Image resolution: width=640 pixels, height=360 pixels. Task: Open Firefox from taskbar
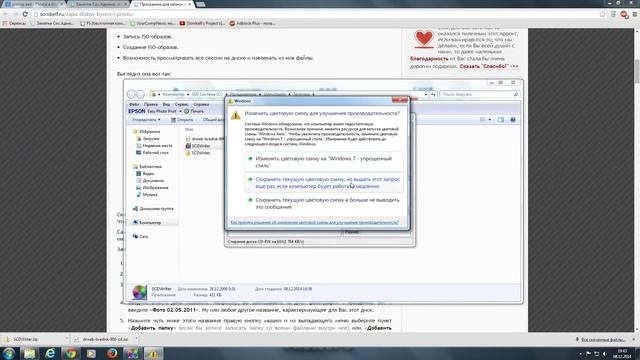pos(112,353)
